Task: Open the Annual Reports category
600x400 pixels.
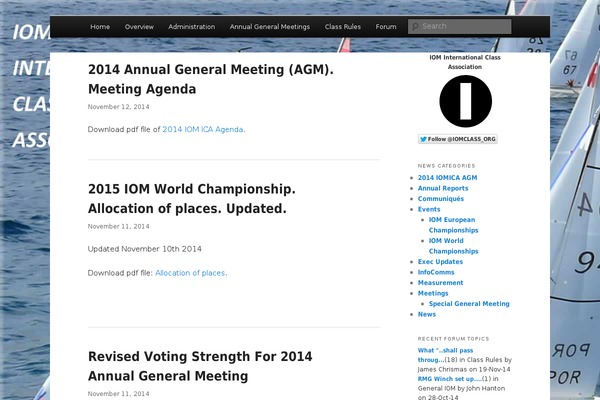Action: coord(443,188)
